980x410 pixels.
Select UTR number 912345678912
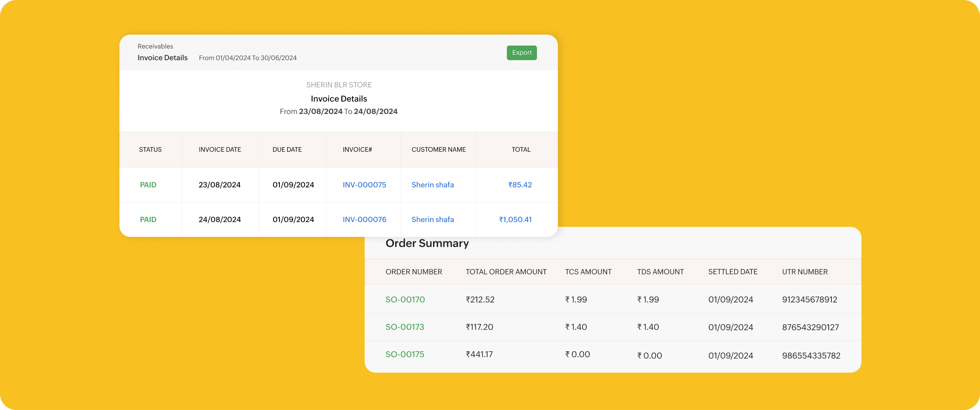coord(810,300)
